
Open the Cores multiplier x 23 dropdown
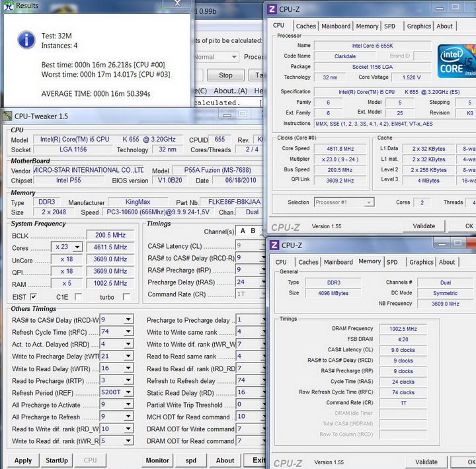(77, 247)
